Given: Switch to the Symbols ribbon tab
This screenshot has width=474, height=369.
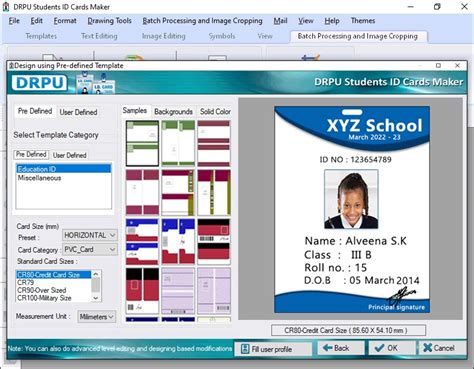Looking at the screenshot, I should pyautogui.click(x=222, y=36).
